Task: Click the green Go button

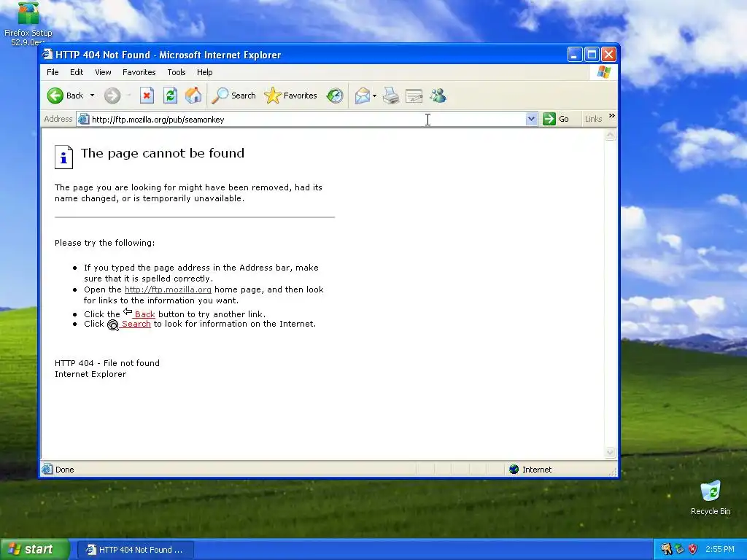Action: pyautogui.click(x=556, y=119)
